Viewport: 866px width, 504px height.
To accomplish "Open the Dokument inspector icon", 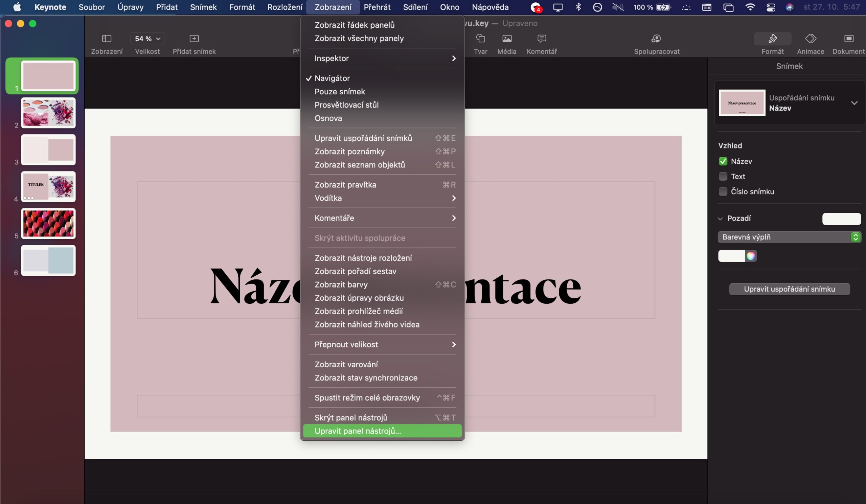I will pos(848,39).
